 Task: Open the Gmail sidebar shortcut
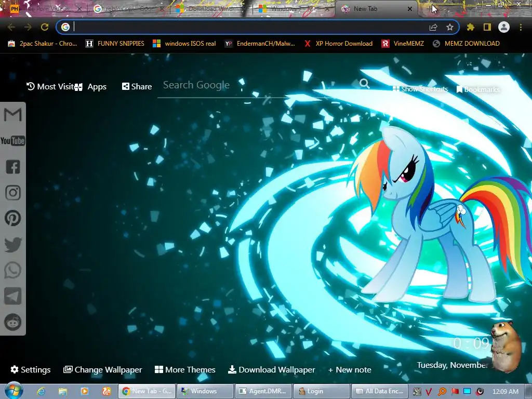pyautogui.click(x=12, y=115)
